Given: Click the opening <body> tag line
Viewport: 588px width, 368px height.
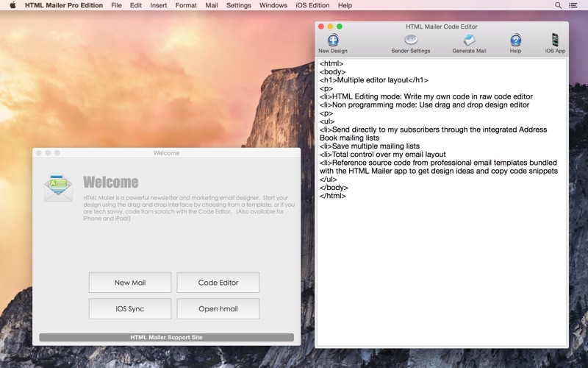Looking at the screenshot, I should (333, 71).
